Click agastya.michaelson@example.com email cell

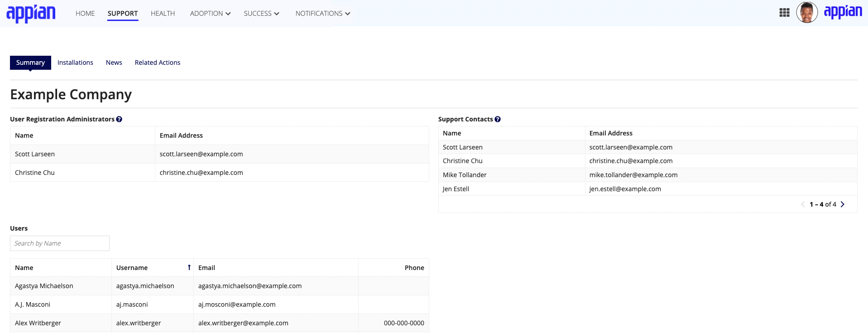coord(250,286)
